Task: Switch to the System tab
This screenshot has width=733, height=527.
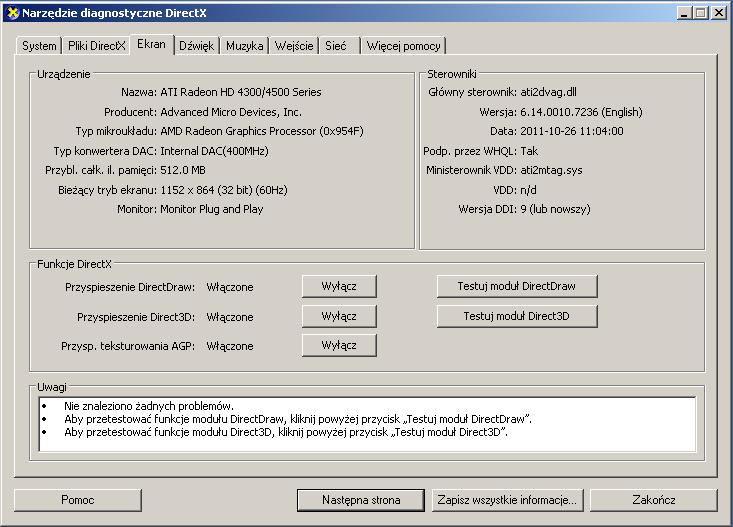Action: [39, 46]
